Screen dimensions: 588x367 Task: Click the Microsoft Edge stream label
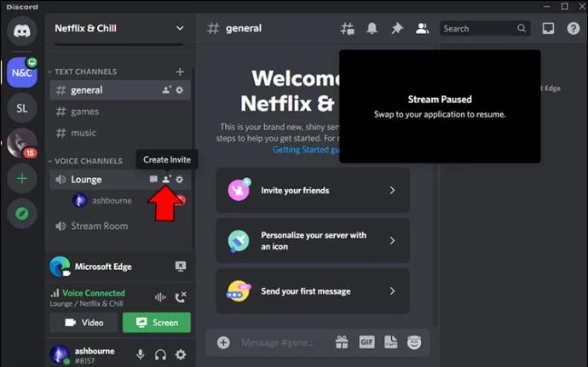point(103,267)
